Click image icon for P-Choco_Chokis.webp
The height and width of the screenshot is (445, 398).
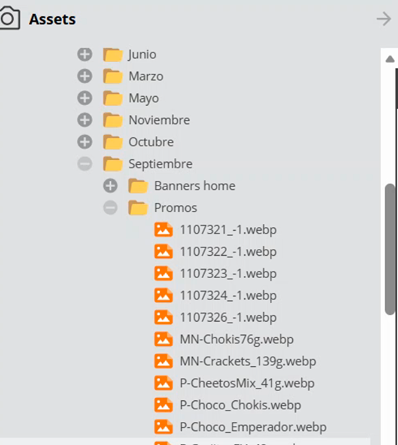[x=163, y=405]
